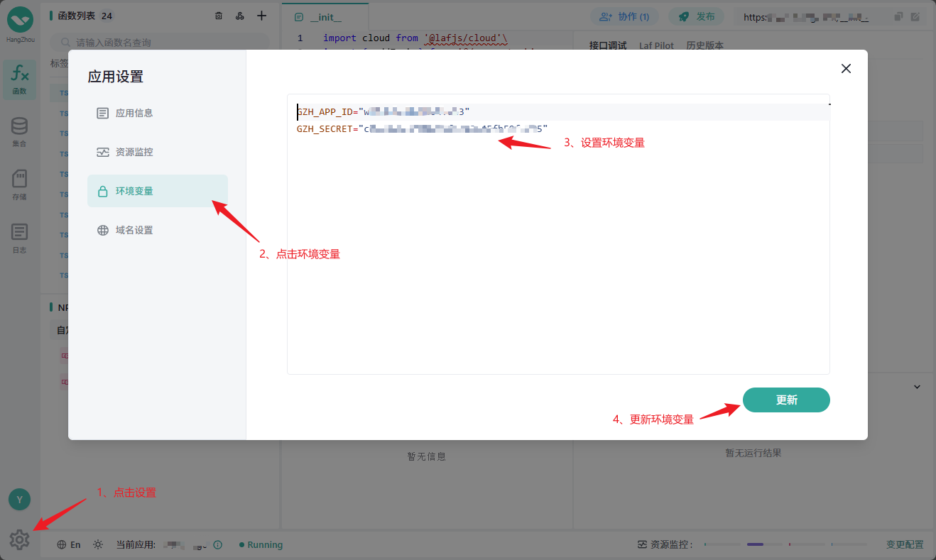Viewport: 936px width, 560px height.
Task: Click the 更新 button to update variables
Action: (786, 400)
